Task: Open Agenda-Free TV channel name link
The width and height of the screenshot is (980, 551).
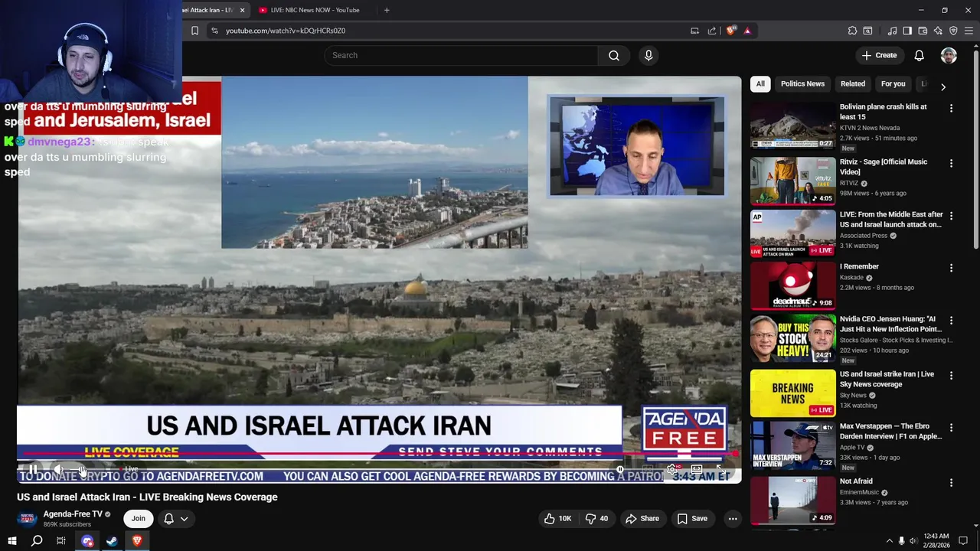Action: click(73, 514)
